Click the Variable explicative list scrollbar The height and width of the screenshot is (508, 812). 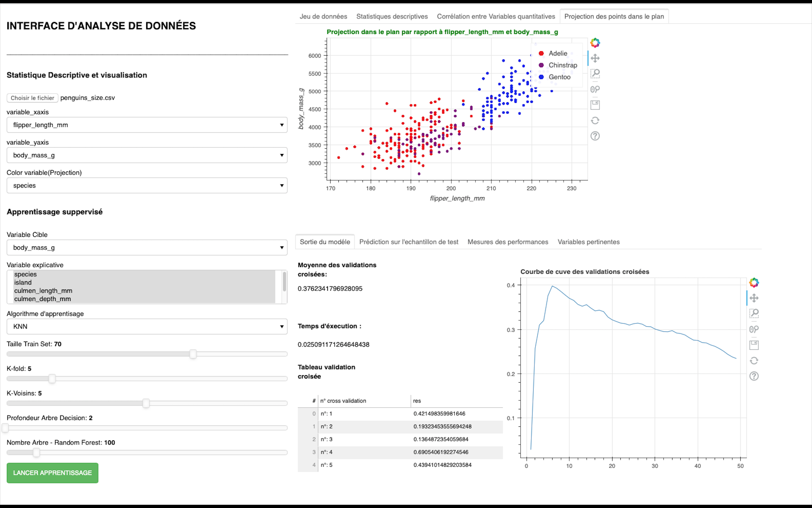[x=285, y=282]
